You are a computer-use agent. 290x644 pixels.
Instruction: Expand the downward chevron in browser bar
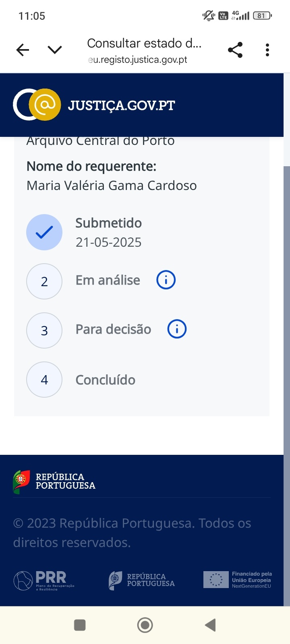55,50
